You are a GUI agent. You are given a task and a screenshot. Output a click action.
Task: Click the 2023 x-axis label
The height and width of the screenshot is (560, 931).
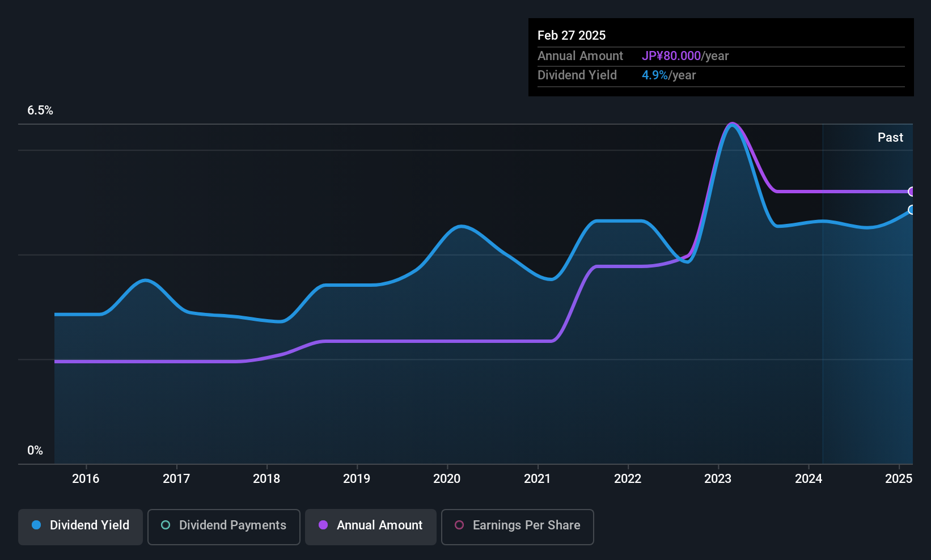pos(718,479)
